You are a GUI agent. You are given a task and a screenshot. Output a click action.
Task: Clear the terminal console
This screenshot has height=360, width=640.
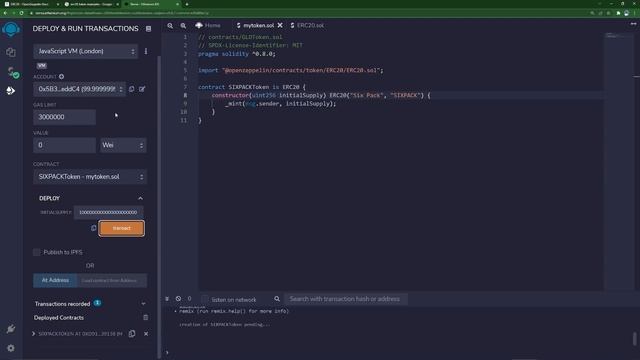pos(178,299)
